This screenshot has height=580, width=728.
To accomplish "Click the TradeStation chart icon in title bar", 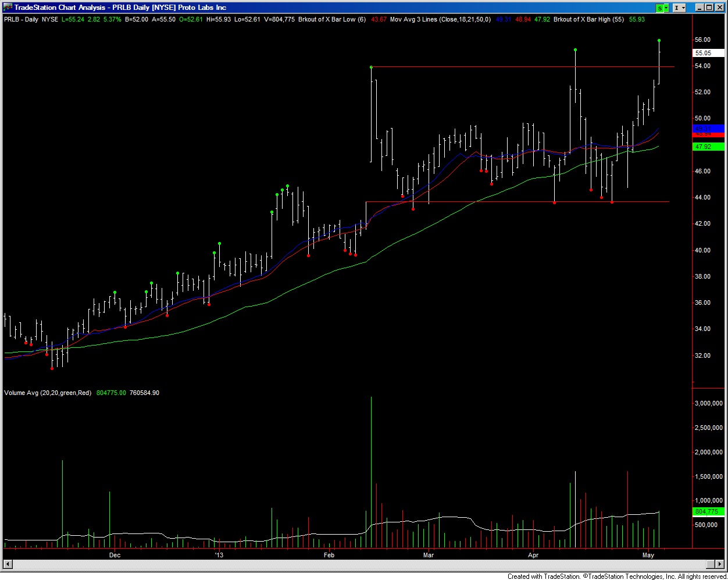I will (x=8, y=8).
